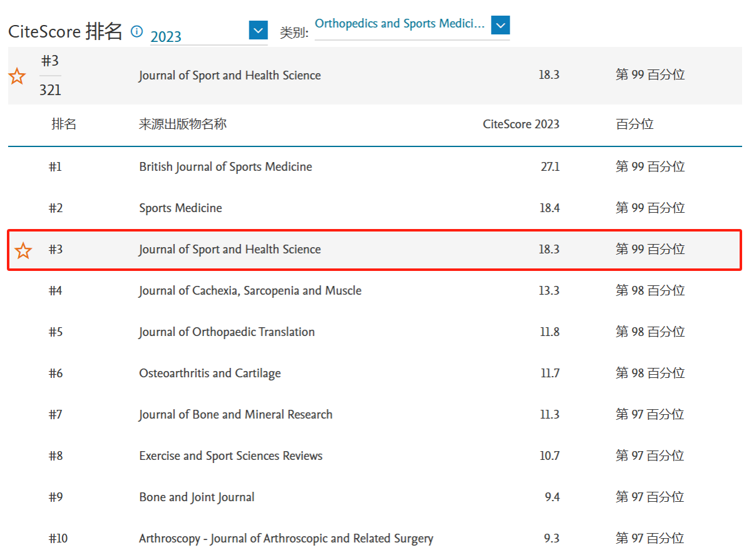Open the Sports Medicine journal entry
The image size is (749, 560).
(180, 208)
